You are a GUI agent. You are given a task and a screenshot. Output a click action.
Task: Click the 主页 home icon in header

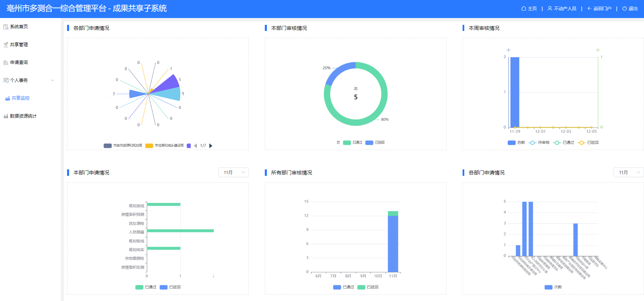524,9
